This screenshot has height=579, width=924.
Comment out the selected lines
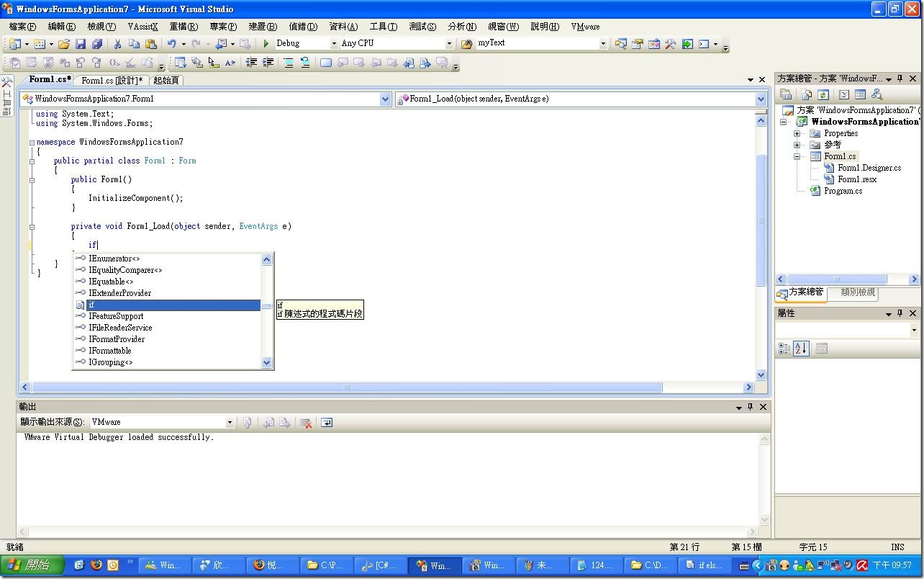[x=289, y=63]
